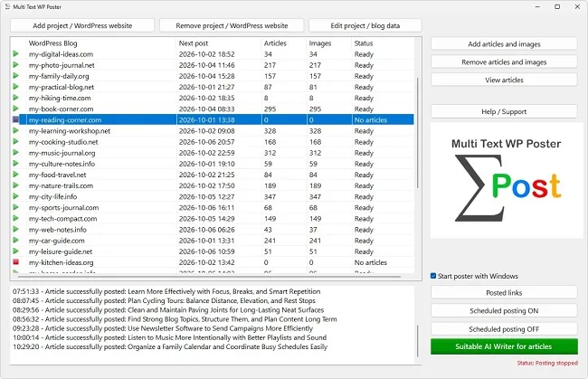
Task: Click next post 2026-10-06 20:57 cell
Action: [x=206, y=142]
